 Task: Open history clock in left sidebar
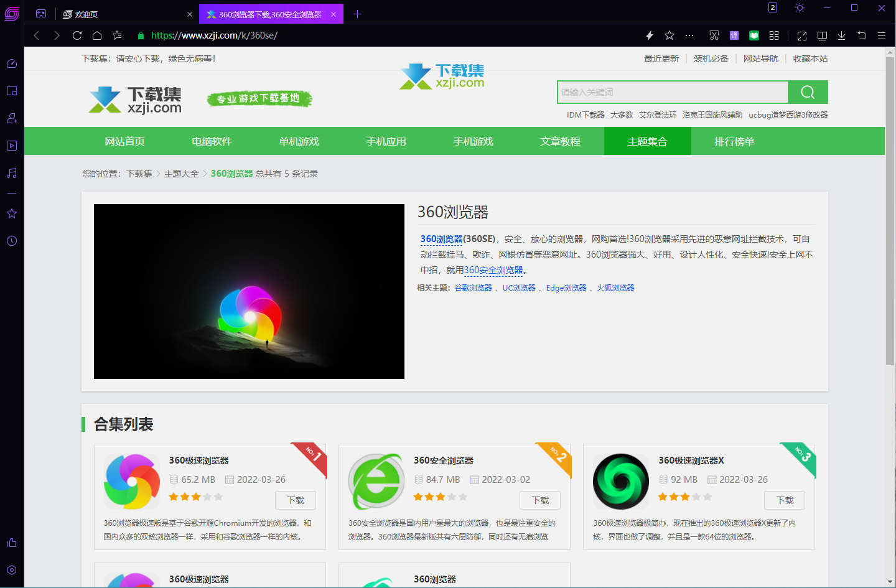click(12, 241)
